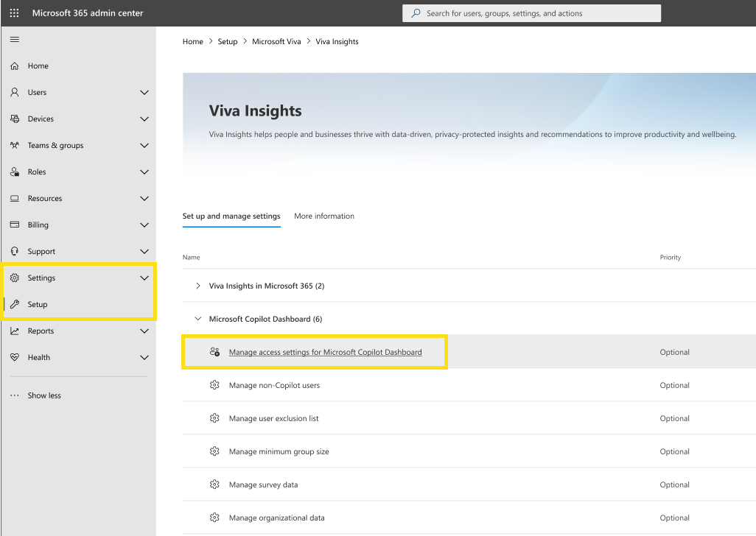756x536 pixels.
Task: Click the Teams & groups icon
Action: [15, 146]
